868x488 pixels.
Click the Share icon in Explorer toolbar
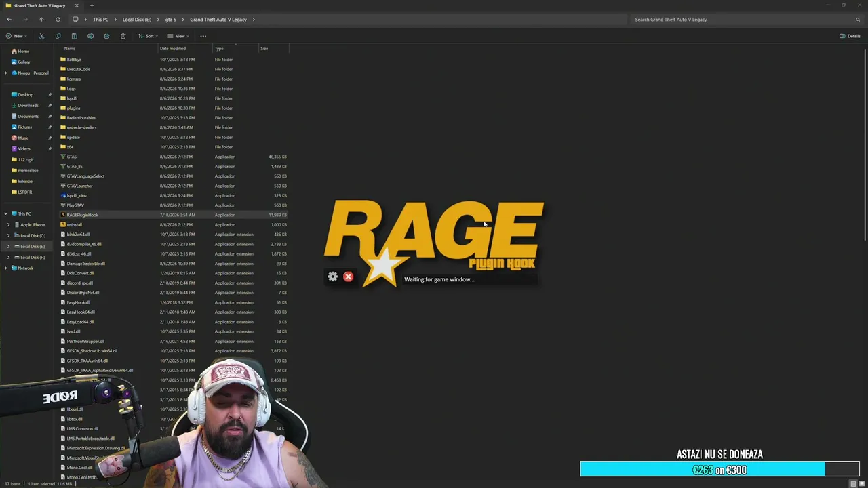pos(106,36)
